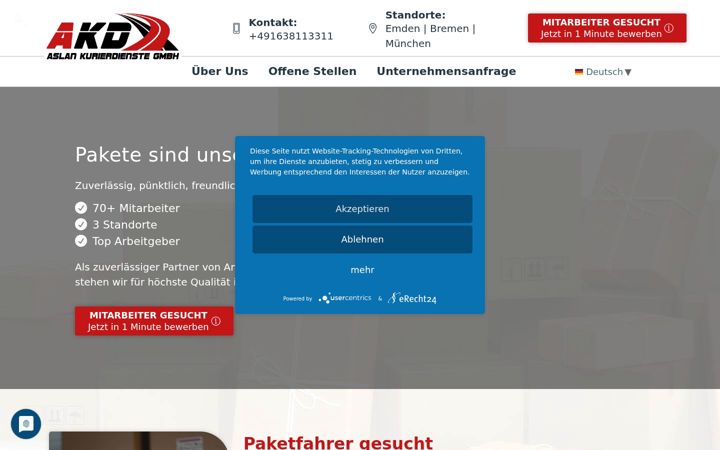Decline tracking with the Ablehnen button

pyautogui.click(x=362, y=239)
